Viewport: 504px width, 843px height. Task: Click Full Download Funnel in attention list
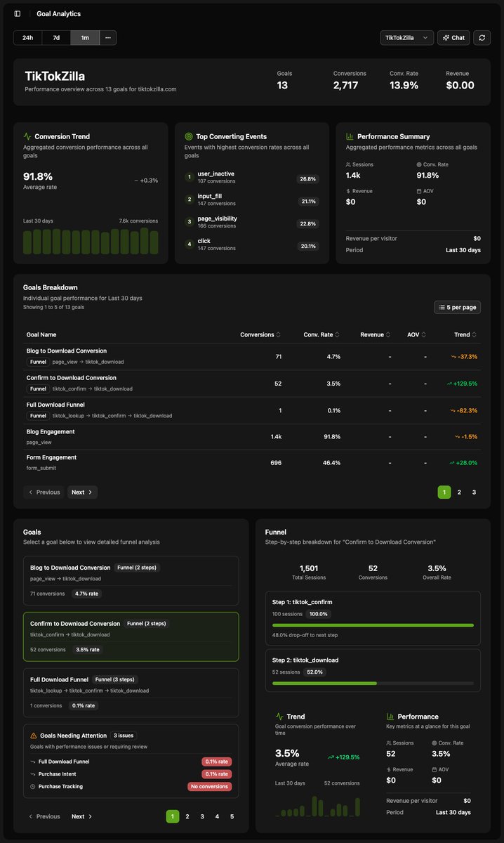click(64, 762)
